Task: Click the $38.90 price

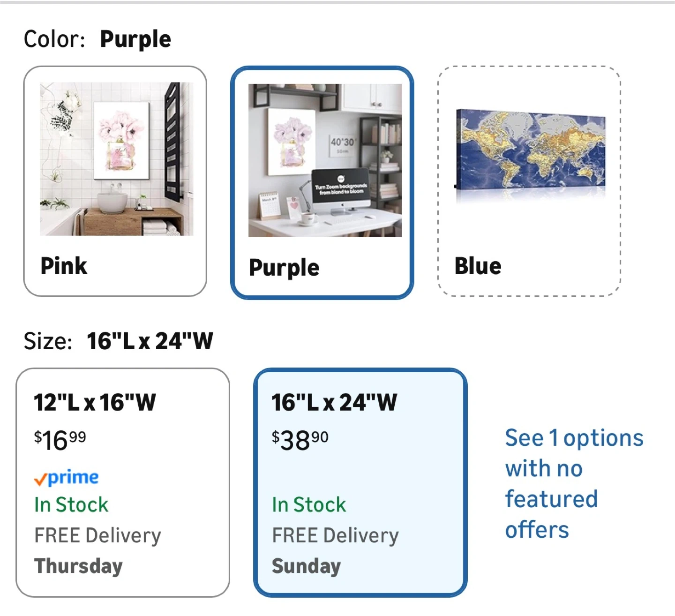Action: (300, 440)
